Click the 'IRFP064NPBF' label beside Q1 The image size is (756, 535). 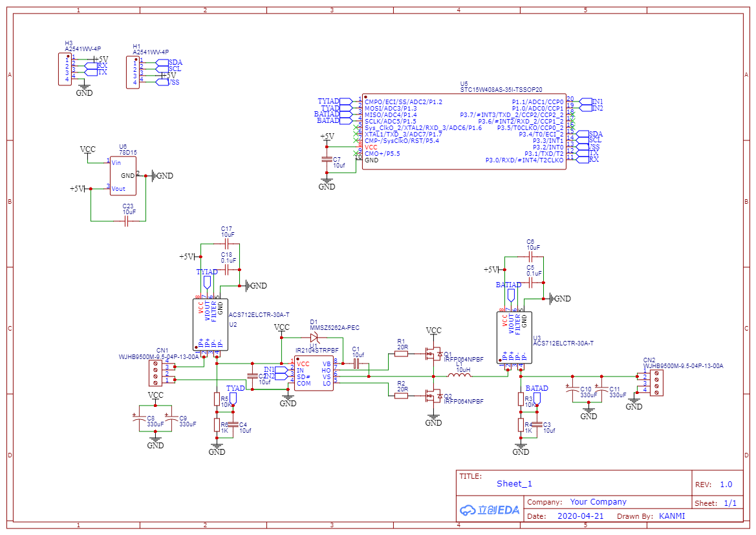point(463,360)
